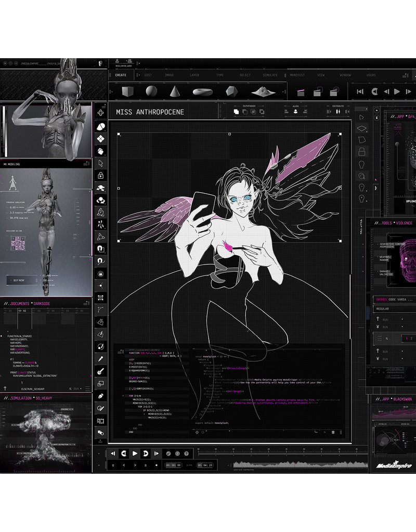The height and width of the screenshot is (532, 416).
Task: Open the MANIFEST menu
Action: [x=298, y=75]
